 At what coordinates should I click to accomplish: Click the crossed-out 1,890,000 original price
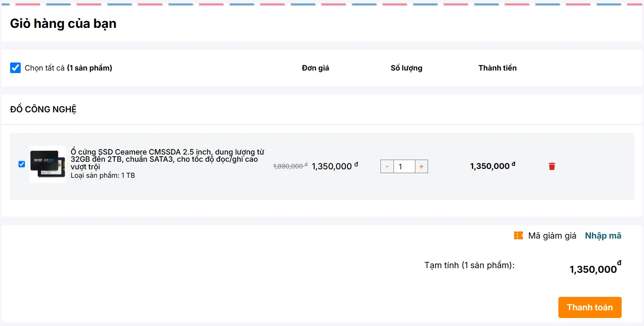click(x=291, y=166)
